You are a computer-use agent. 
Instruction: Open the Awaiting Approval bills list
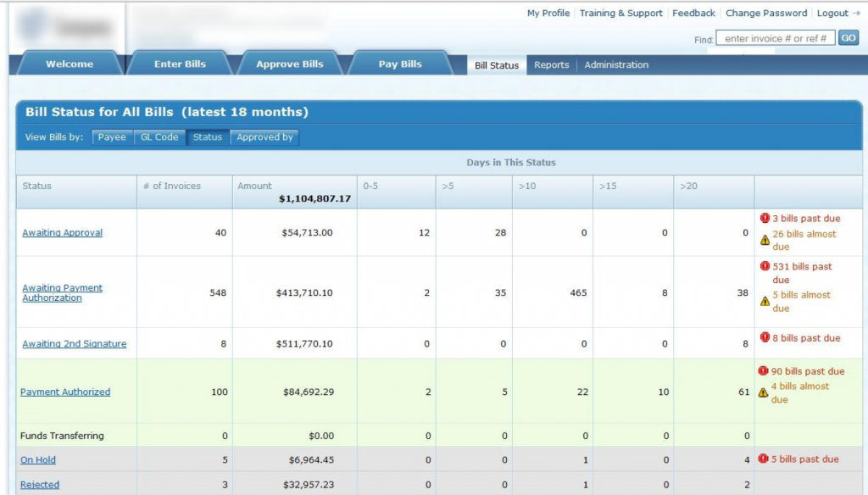click(x=62, y=232)
